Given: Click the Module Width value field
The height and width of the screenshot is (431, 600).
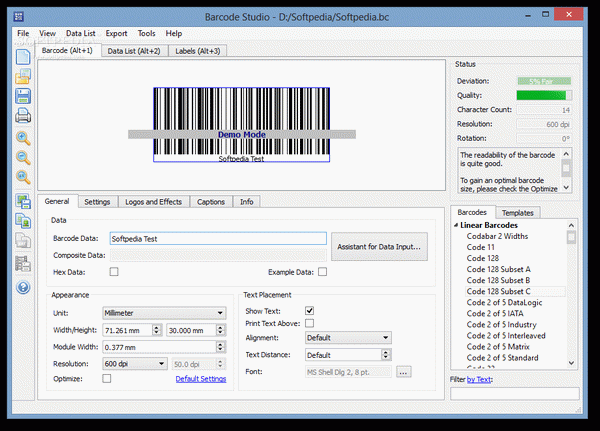Looking at the screenshot, I should click(x=160, y=347).
